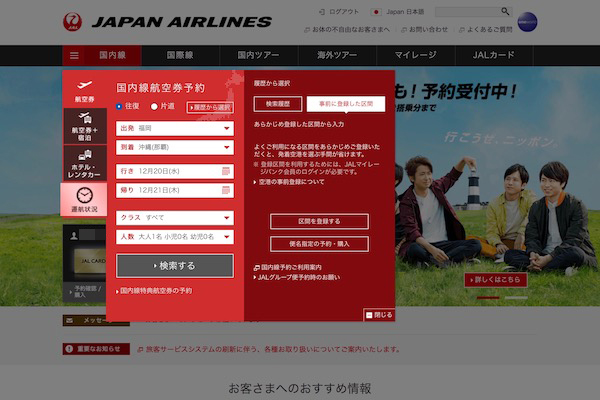600x400 pixels.
Task: Click the Japan 日本語 region link
Action: [x=405, y=12]
